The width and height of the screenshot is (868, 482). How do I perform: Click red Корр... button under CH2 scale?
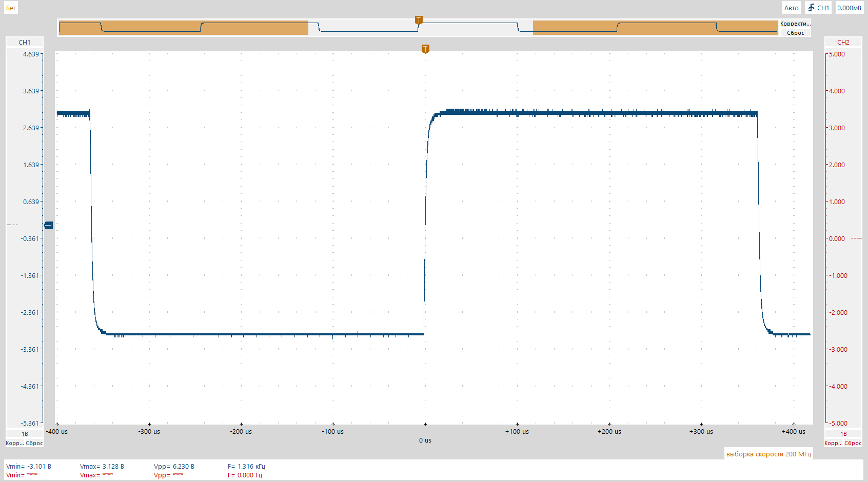pos(833,443)
